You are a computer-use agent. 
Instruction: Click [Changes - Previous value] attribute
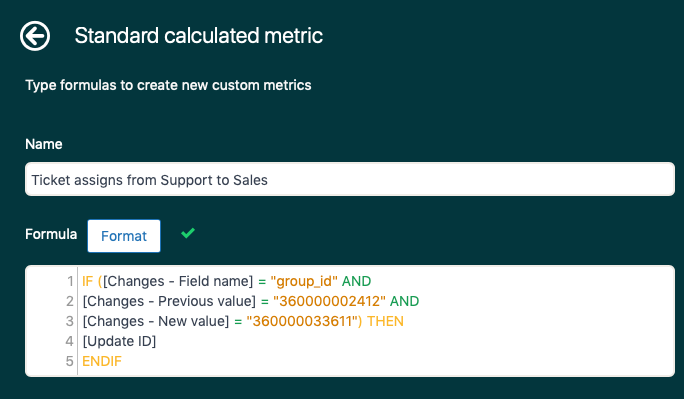(169, 301)
